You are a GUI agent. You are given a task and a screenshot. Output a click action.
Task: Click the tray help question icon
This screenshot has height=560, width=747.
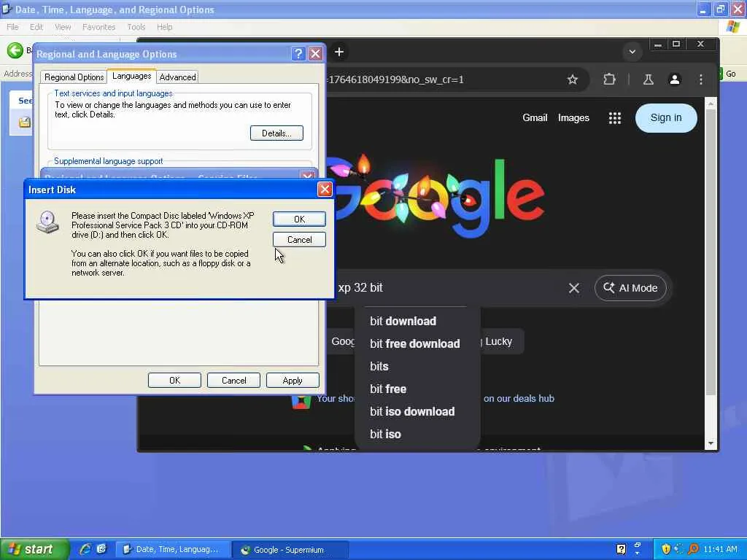point(621,549)
